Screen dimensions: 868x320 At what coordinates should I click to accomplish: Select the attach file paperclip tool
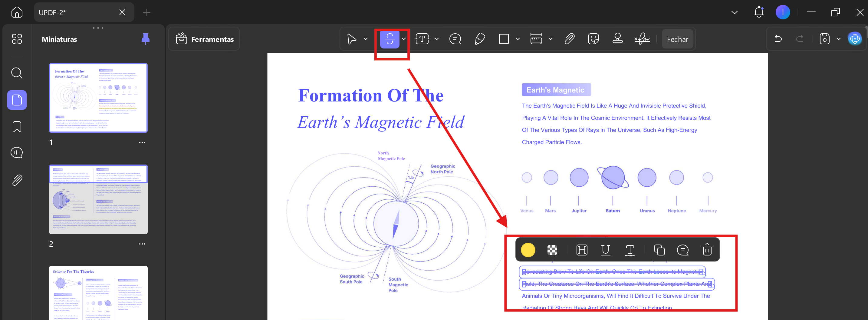[570, 39]
